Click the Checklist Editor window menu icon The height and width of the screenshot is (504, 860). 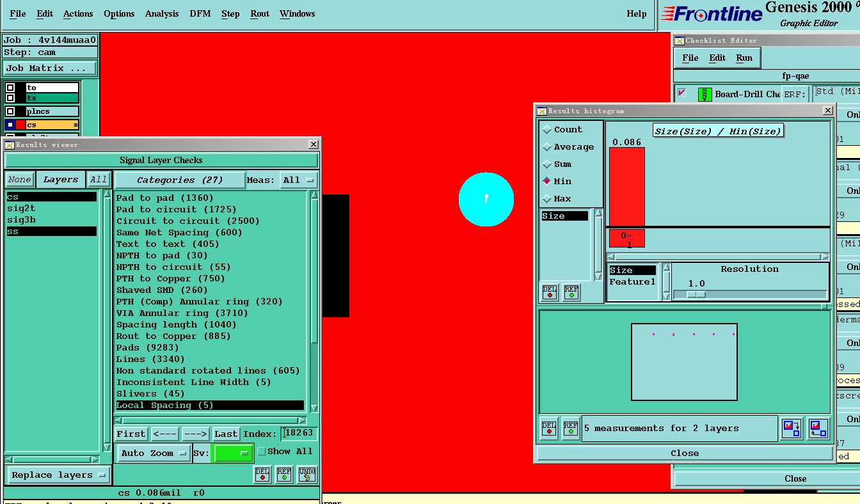coord(680,41)
